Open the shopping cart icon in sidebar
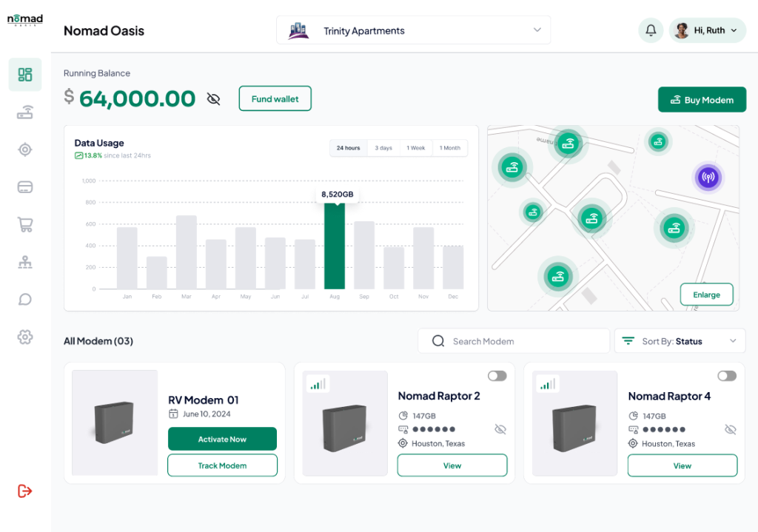This screenshot has height=532, width=758. pyautogui.click(x=25, y=224)
